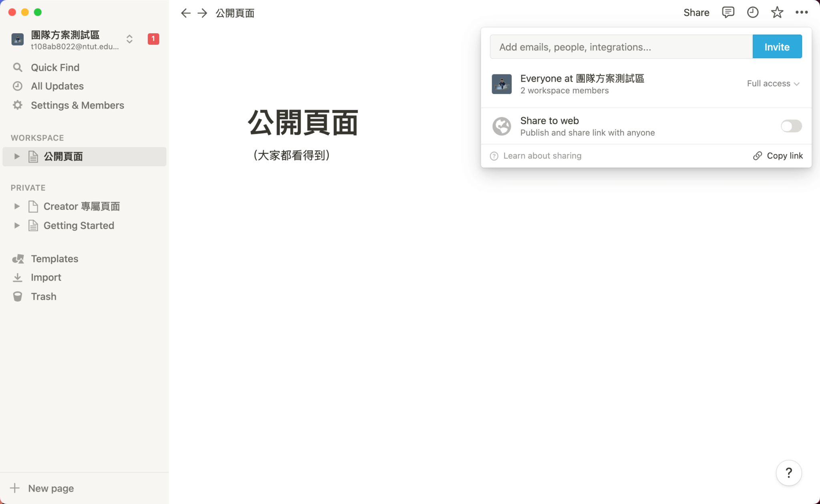820x504 pixels.
Task: Open comments via the speech bubble icon
Action: tap(728, 12)
